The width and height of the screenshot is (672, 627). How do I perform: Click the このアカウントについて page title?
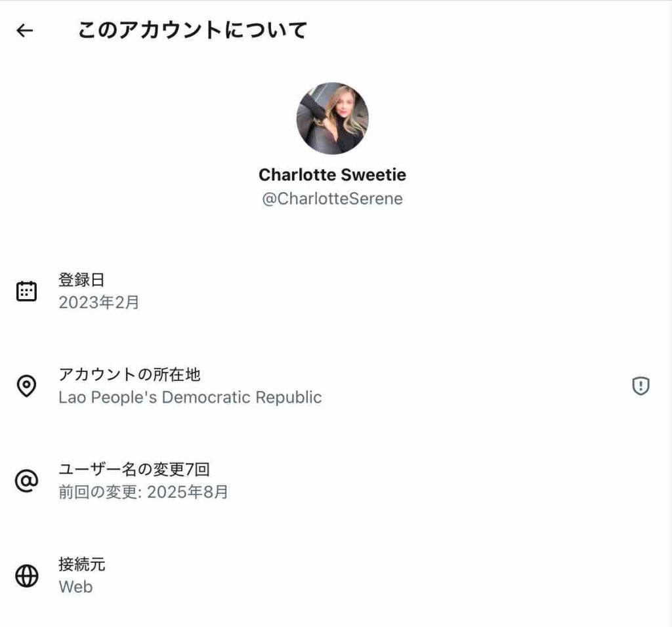[192, 30]
